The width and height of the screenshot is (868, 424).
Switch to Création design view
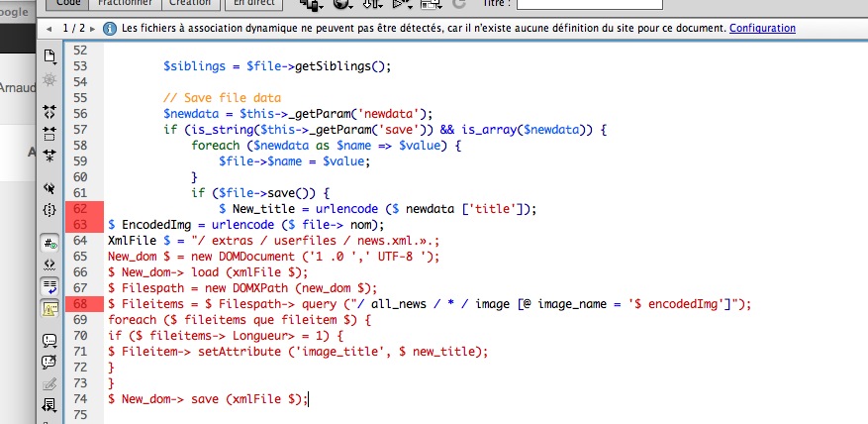tap(190, 4)
